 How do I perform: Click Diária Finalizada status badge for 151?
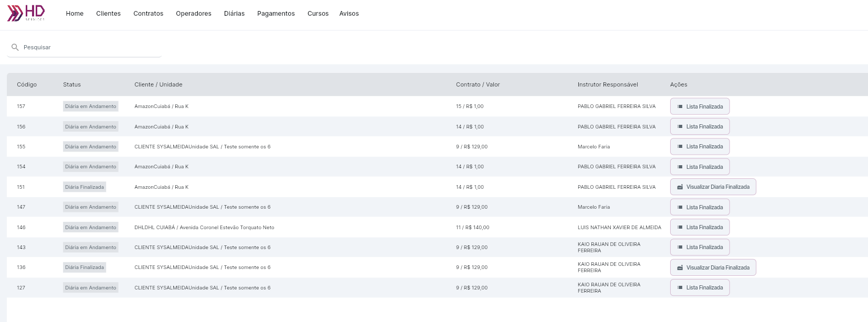coord(84,187)
